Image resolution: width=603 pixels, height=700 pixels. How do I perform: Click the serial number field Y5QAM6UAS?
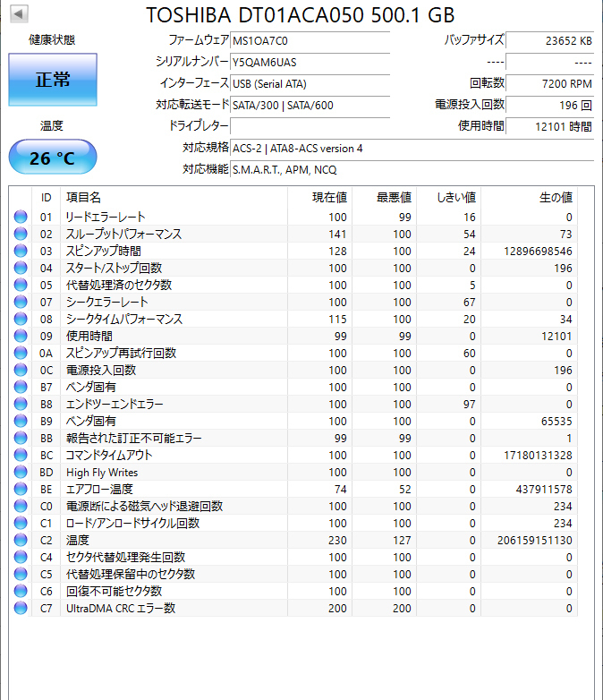click(x=310, y=62)
